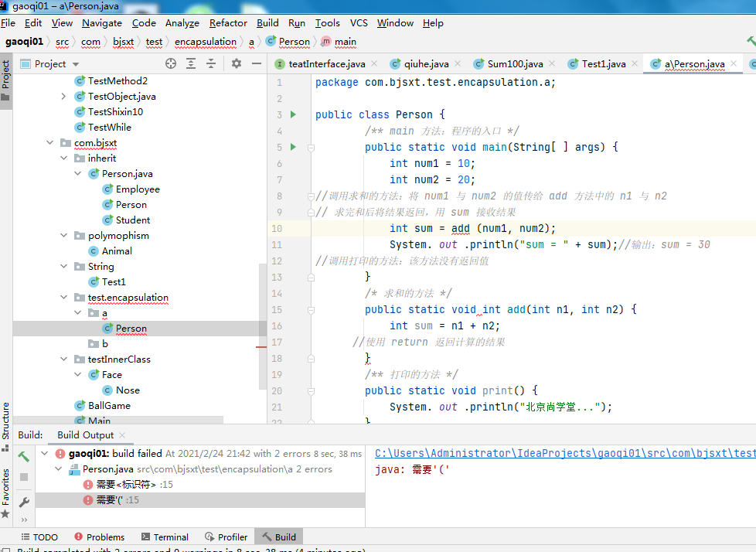Open the VCS menu
Viewport: 756px width, 552px height.
359,23
